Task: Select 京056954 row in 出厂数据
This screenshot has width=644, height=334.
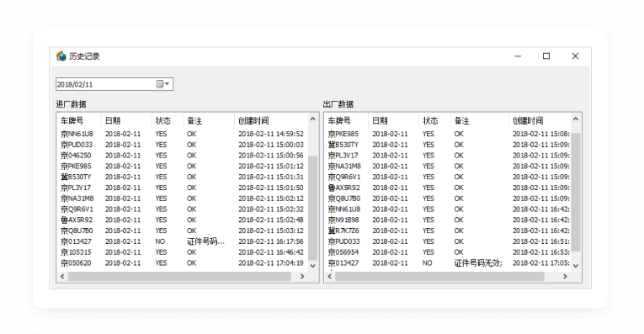Action: pos(448,252)
